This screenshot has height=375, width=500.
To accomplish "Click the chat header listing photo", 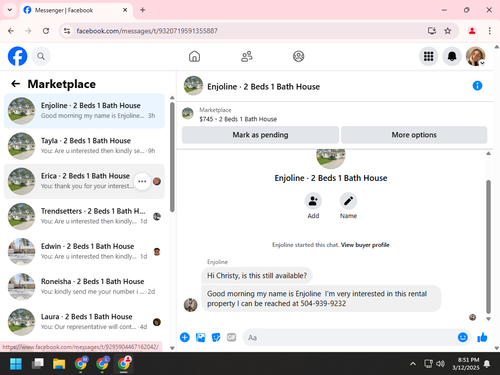I will 193,86.
